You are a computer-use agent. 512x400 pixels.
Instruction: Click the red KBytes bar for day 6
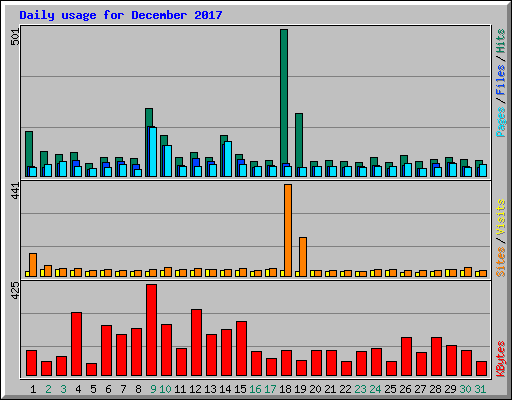(x=106, y=351)
